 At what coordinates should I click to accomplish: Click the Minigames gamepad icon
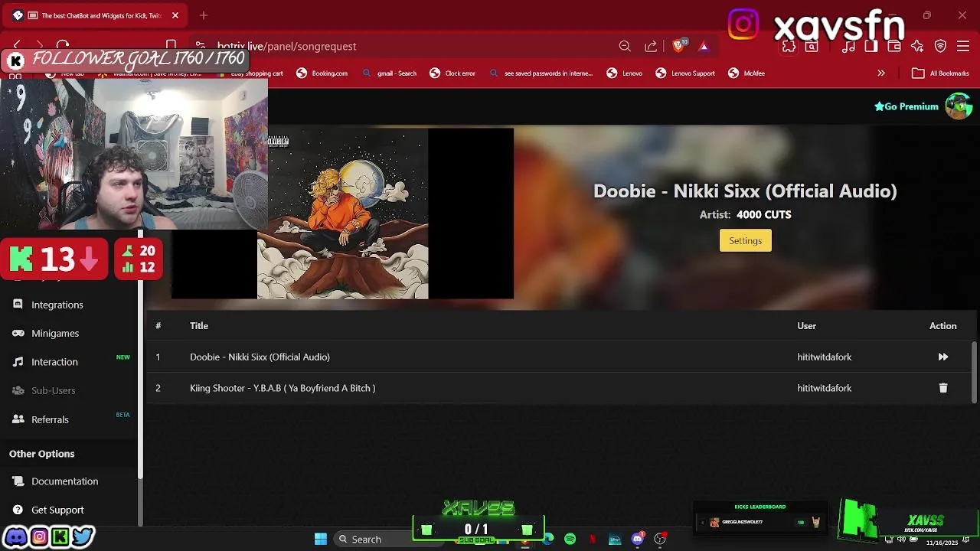[x=18, y=333]
